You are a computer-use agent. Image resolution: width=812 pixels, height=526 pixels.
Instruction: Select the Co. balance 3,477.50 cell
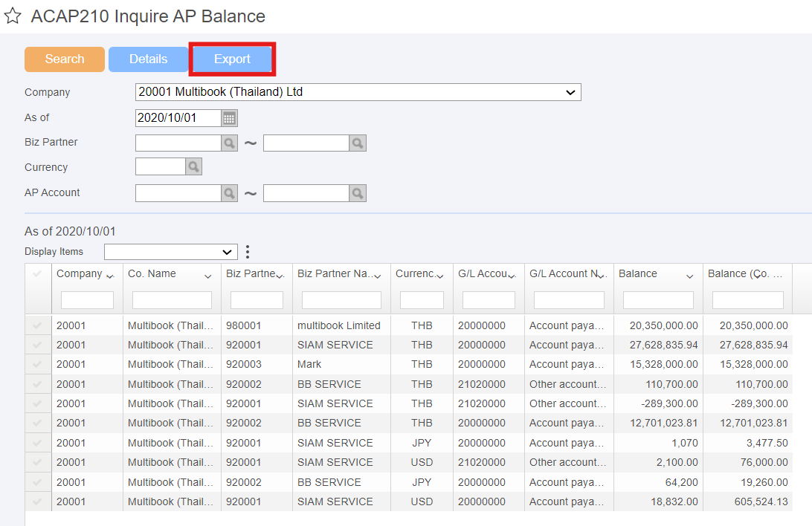click(748, 443)
